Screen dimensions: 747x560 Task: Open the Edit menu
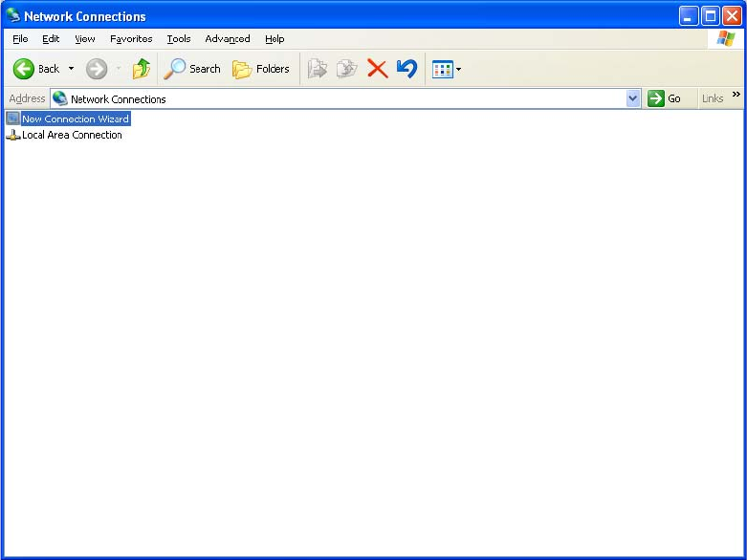pyautogui.click(x=51, y=39)
